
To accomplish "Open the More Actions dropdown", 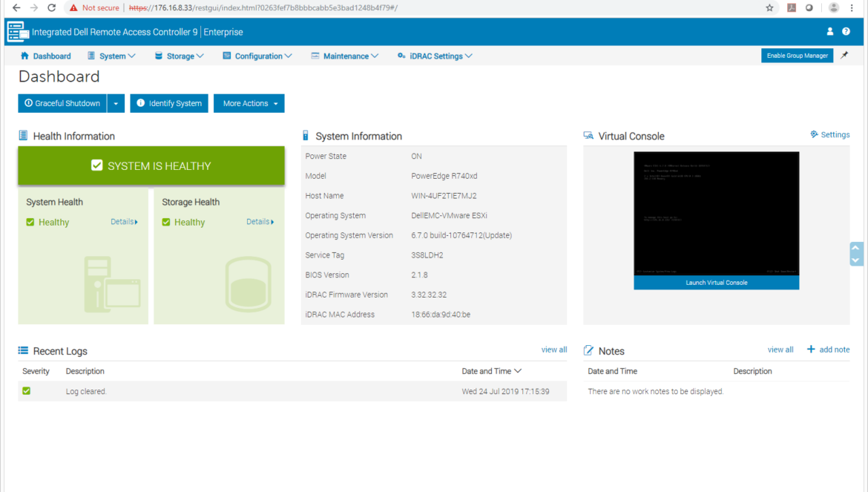I will [x=249, y=103].
